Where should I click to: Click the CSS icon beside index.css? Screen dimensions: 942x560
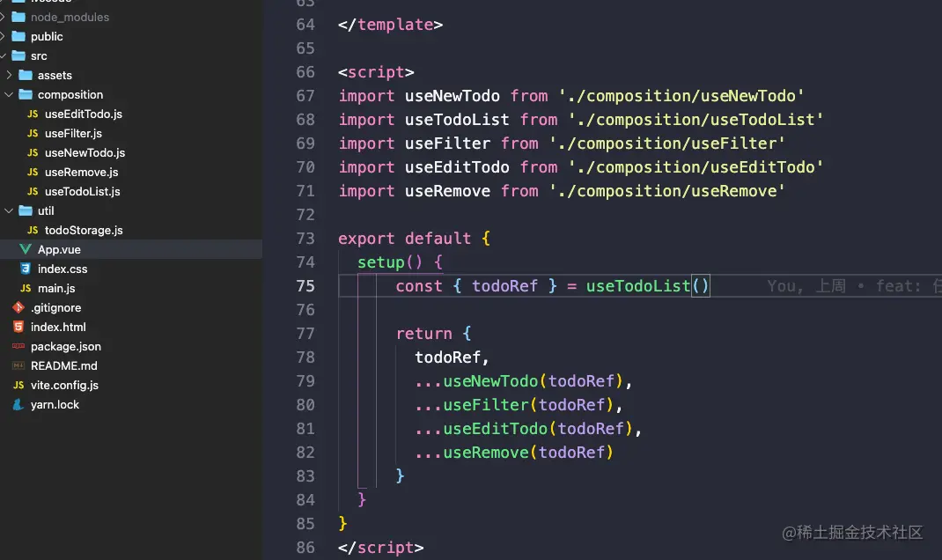pyautogui.click(x=26, y=269)
